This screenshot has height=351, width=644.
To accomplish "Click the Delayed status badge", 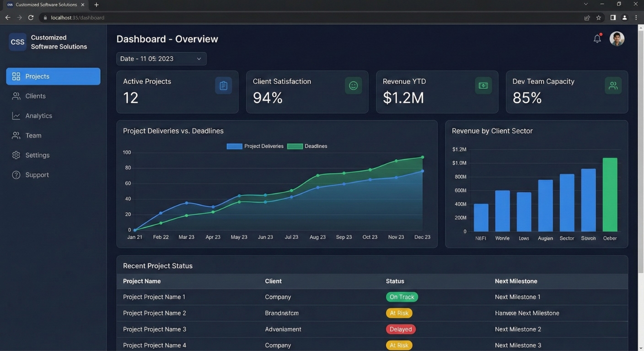I will 401,329.
